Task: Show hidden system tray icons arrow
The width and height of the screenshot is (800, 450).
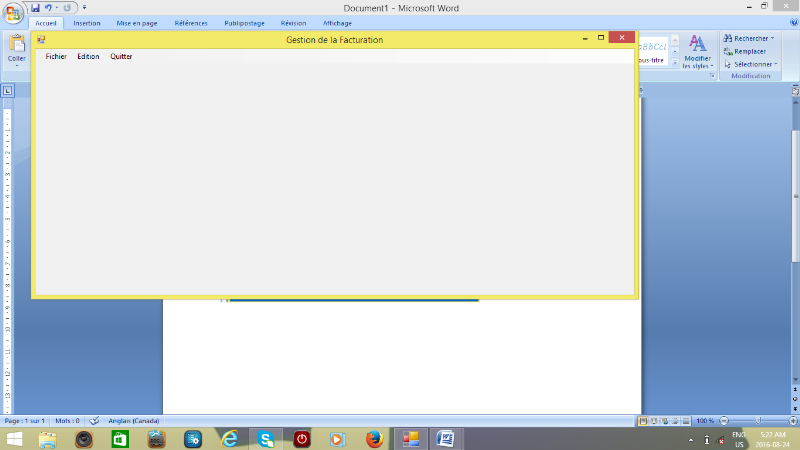Action: [x=691, y=440]
